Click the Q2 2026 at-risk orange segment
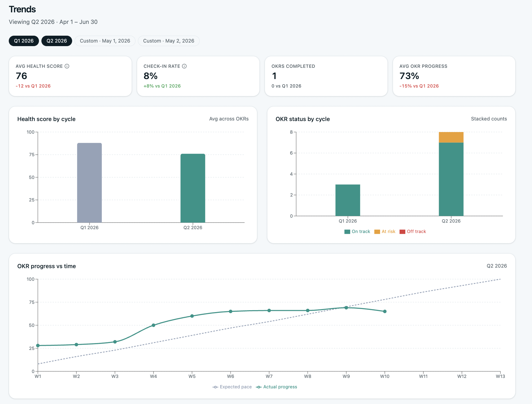The width and height of the screenshot is (532, 404). click(451, 138)
